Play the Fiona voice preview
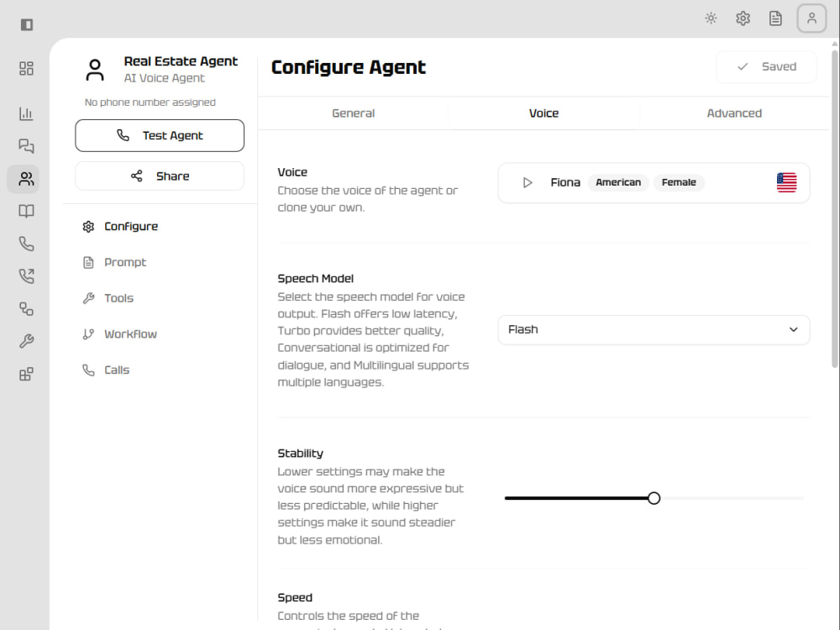This screenshot has height=630, width=840. click(x=528, y=182)
